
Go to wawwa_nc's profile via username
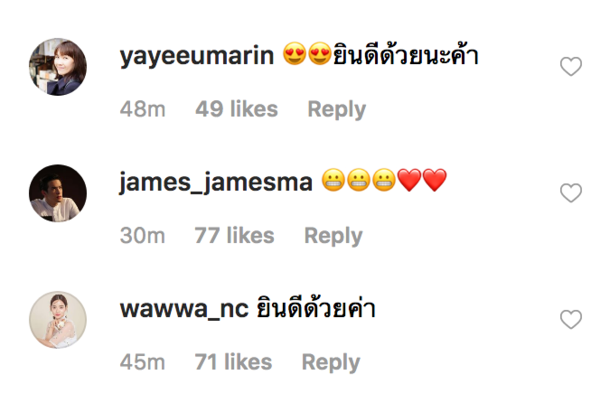pos(184,309)
